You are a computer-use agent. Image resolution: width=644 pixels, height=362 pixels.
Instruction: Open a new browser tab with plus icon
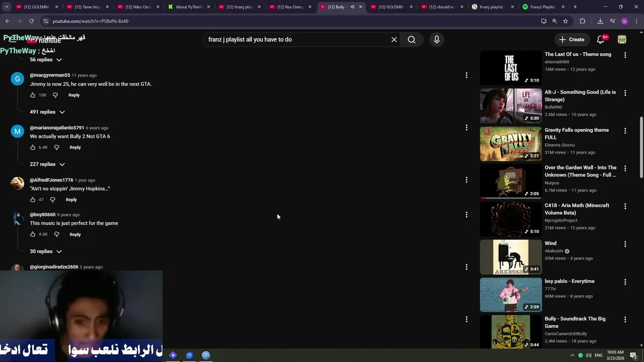[x=575, y=7]
